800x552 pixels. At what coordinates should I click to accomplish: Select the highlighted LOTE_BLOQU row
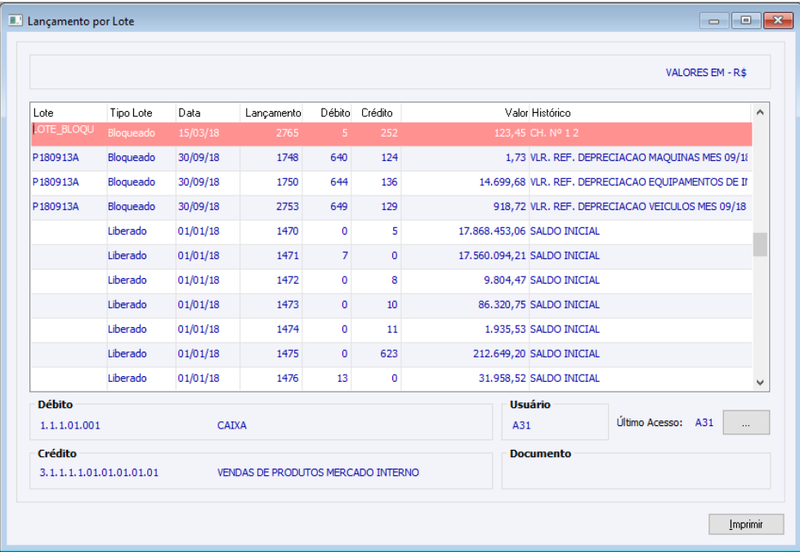pyautogui.click(x=392, y=133)
